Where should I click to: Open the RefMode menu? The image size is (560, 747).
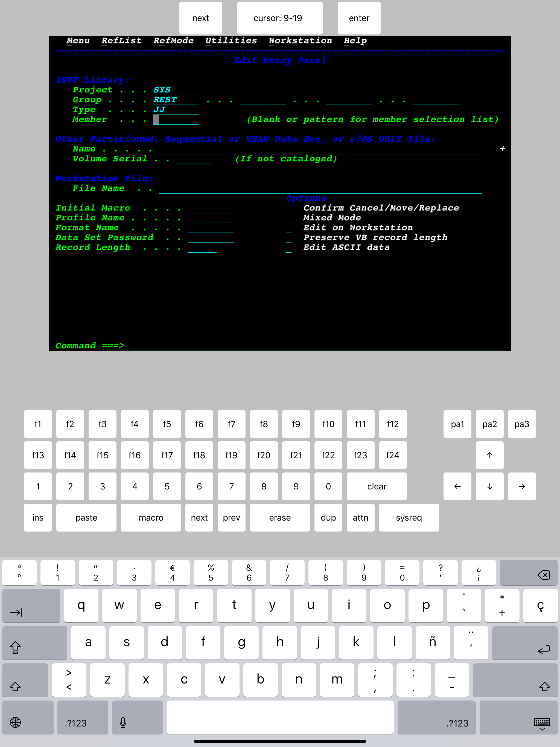[x=173, y=40]
